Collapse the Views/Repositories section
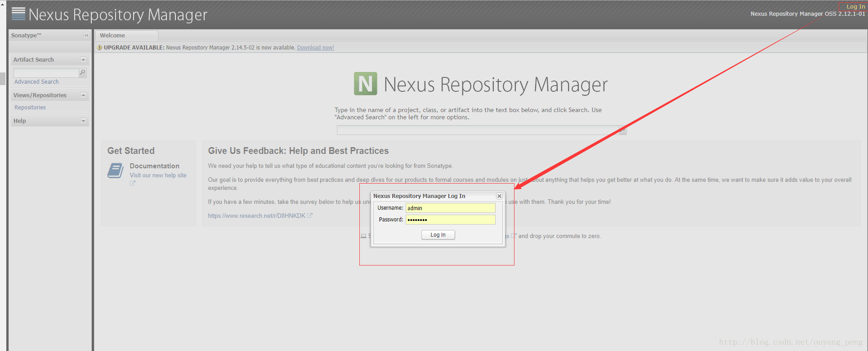The height and width of the screenshot is (351, 868). point(83,95)
